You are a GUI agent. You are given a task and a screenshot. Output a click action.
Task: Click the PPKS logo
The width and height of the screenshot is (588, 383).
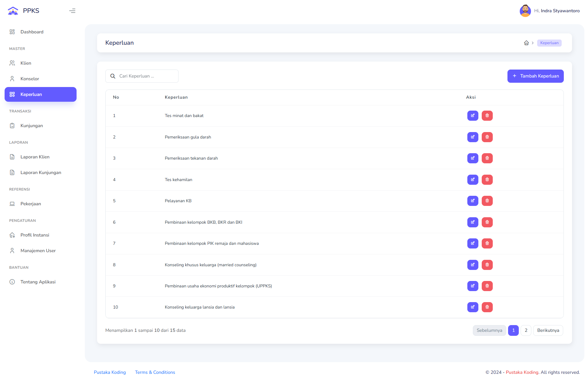(23, 10)
